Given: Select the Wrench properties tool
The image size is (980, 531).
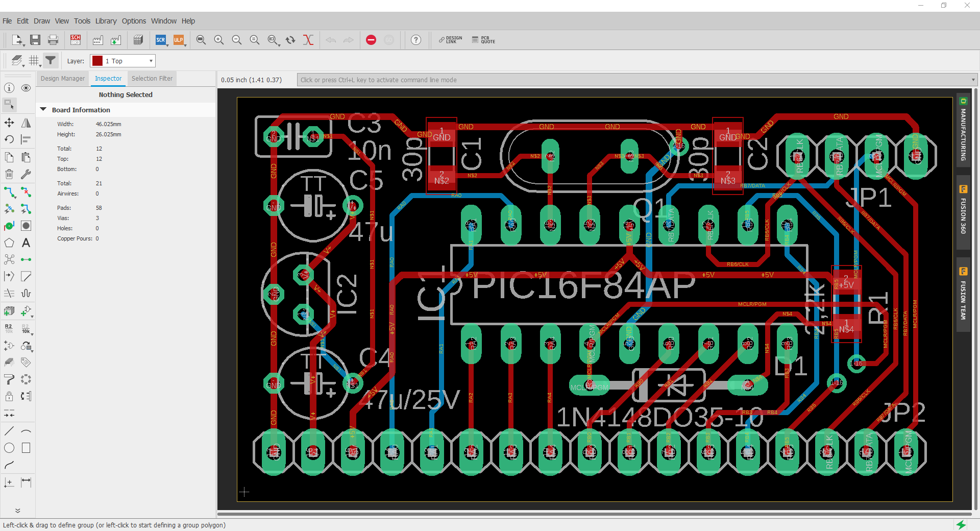Looking at the screenshot, I should click(26, 174).
